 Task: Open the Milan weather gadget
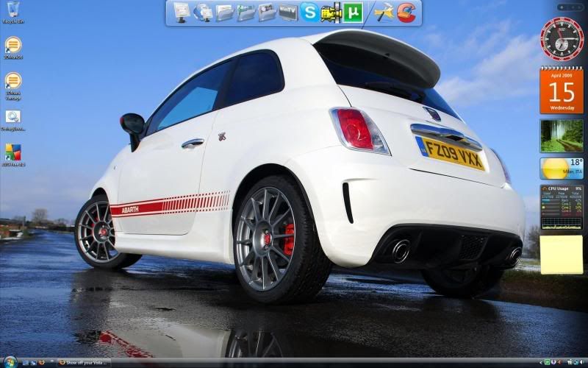pos(562,169)
